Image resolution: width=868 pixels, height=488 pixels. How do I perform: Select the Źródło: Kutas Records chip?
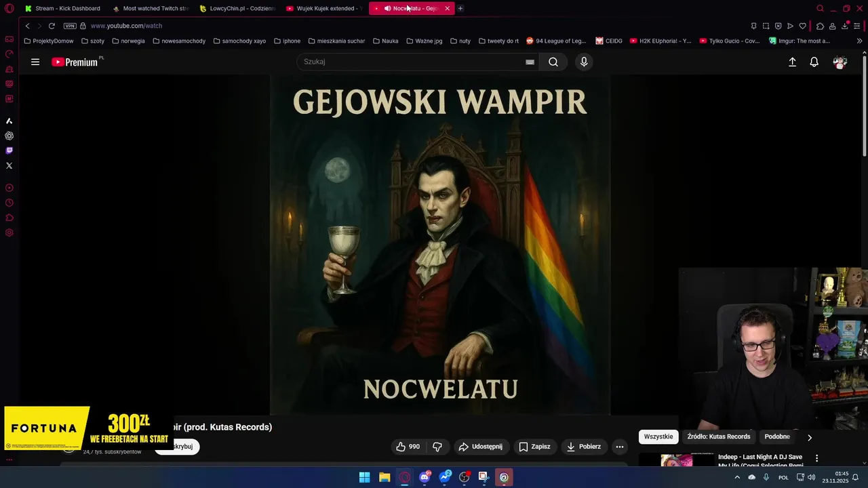tap(719, 436)
